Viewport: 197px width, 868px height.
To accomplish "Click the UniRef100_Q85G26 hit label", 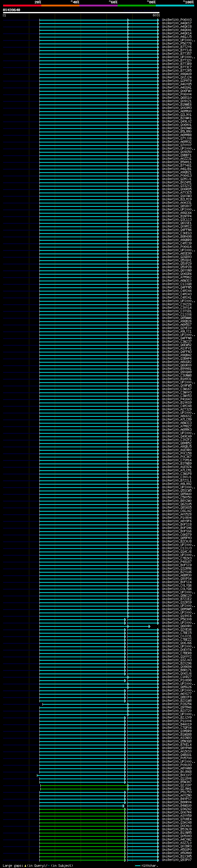I will [x=177, y=687].
